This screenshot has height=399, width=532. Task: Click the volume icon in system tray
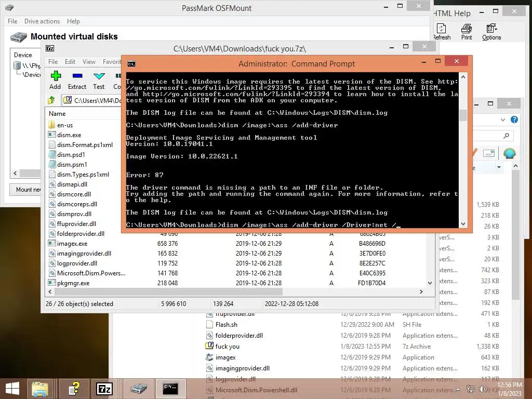click(483, 389)
